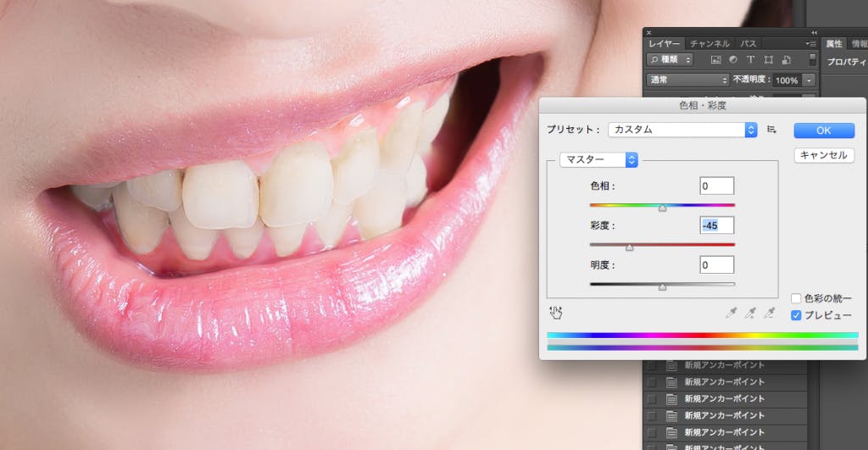Open the 種類 filter type dropdown
Screen dimensions: 868x450
point(670,60)
